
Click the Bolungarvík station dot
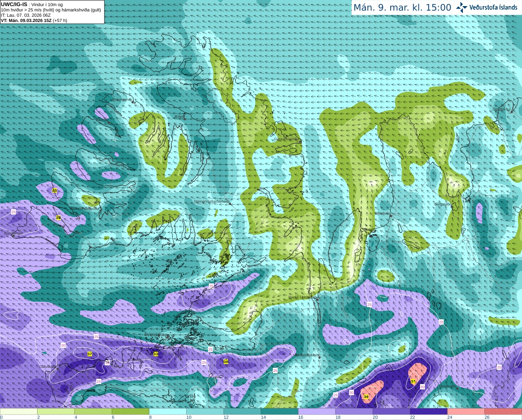click(x=133, y=102)
